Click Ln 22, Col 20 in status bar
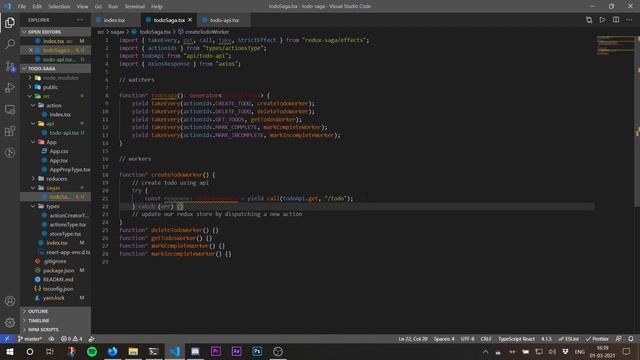The image size is (640, 360). point(413,339)
